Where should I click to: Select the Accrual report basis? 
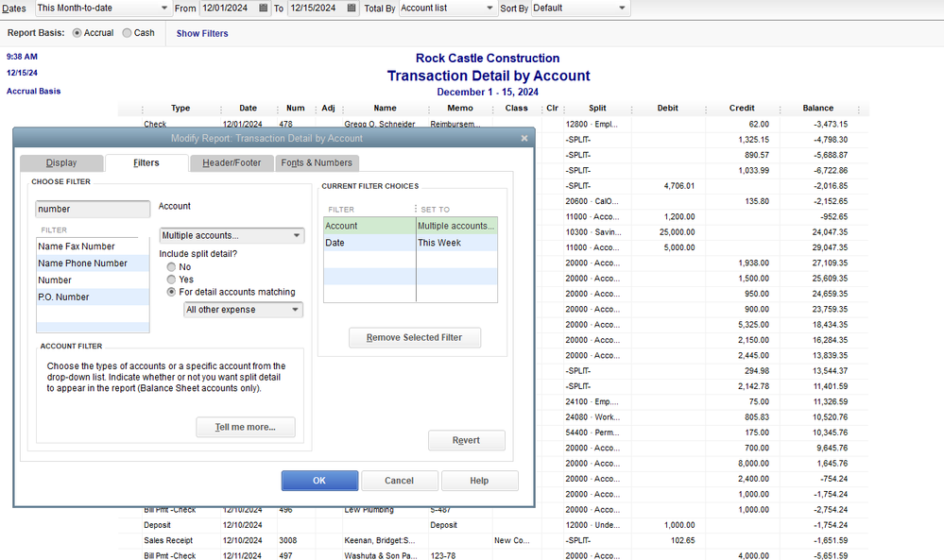(77, 33)
